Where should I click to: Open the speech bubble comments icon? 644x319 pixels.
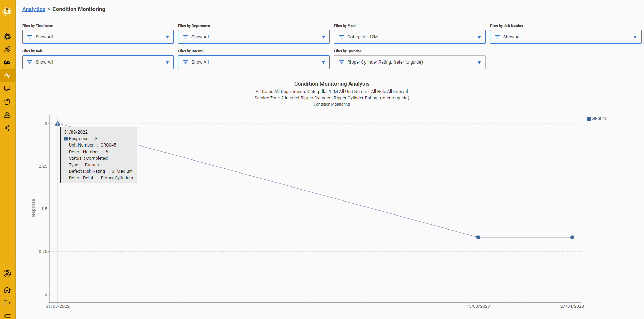(7, 88)
